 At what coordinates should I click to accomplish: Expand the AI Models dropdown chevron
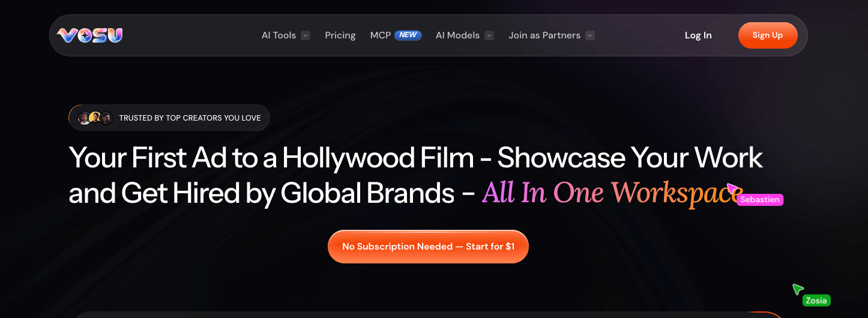(x=489, y=35)
